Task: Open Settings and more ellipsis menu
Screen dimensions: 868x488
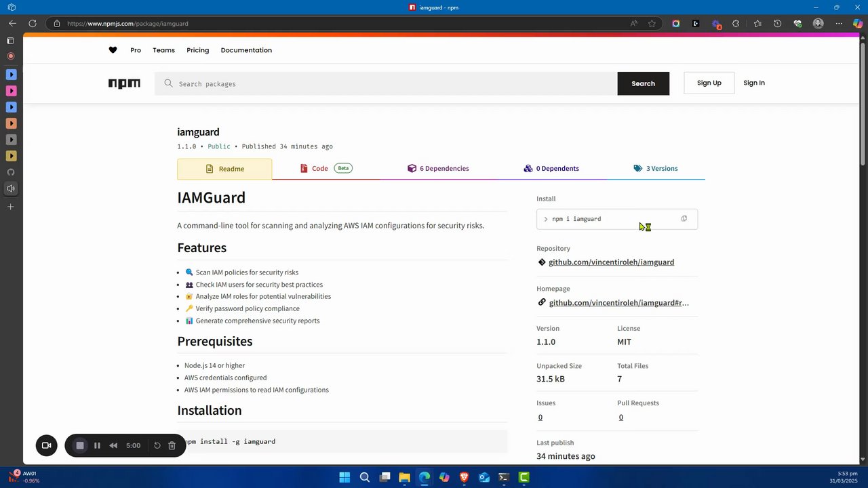Action: click(x=839, y=23)
